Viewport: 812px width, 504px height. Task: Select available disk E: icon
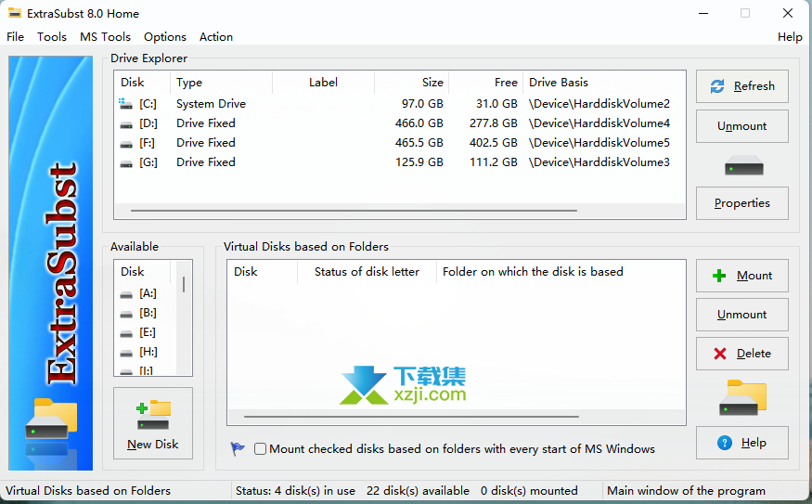pos(126,333)
